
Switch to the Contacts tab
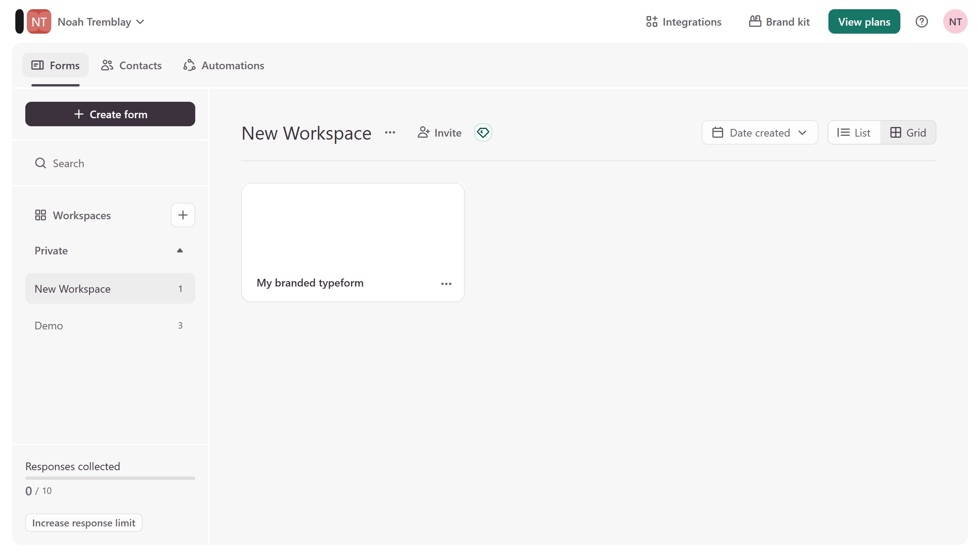[131, 65]
